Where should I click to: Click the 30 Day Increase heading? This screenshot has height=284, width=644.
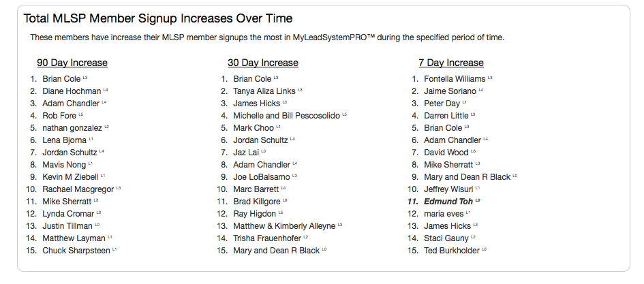[263, 63]
